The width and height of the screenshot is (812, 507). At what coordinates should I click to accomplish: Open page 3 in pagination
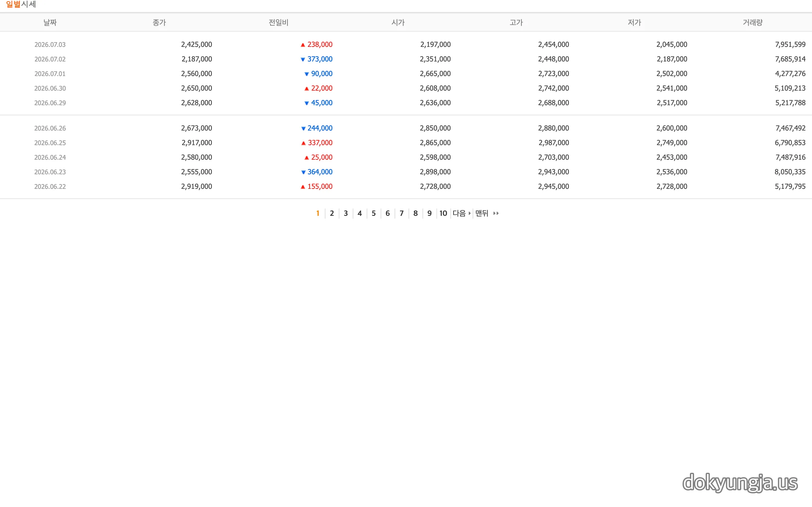pos(346,213)
